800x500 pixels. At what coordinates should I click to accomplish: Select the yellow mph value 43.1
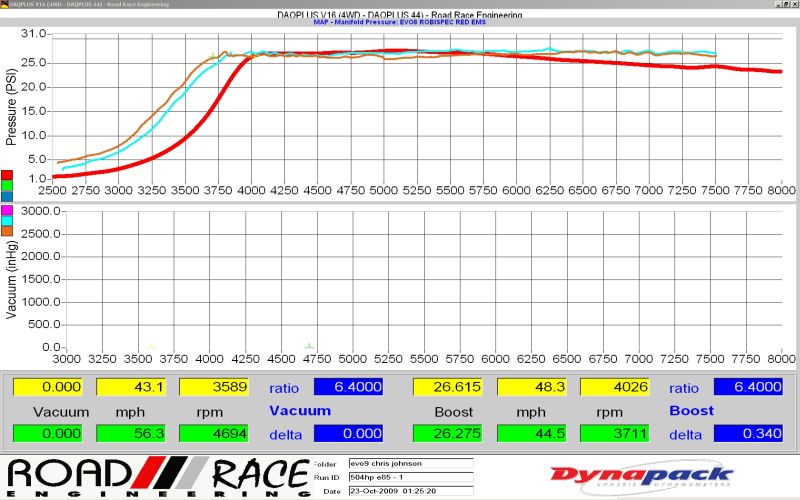pos(131,387)
